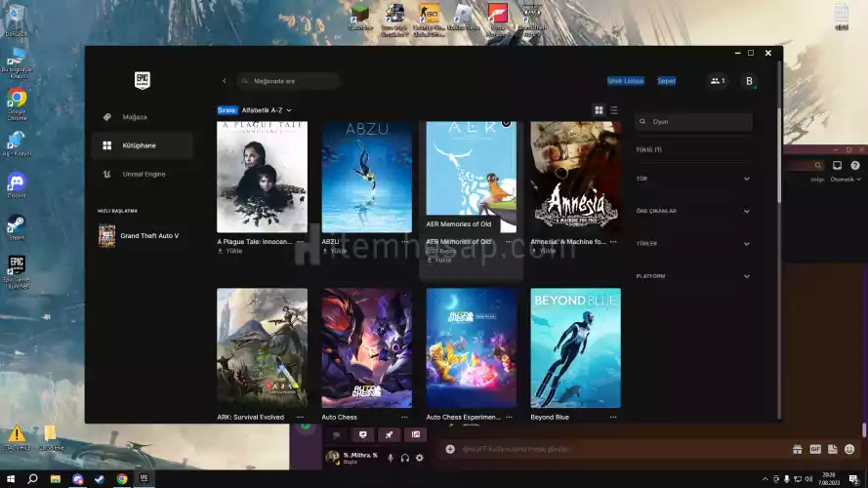Expand the TÜR filter section

click(x=747, y=179)
